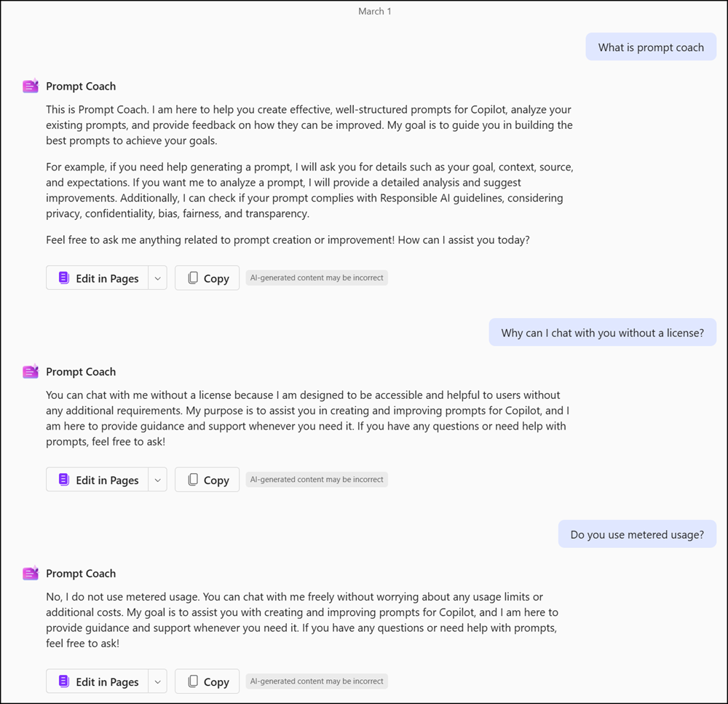Click the purple Pages icon under the introduction reply

pyautogui.click(x=64, y=278)
